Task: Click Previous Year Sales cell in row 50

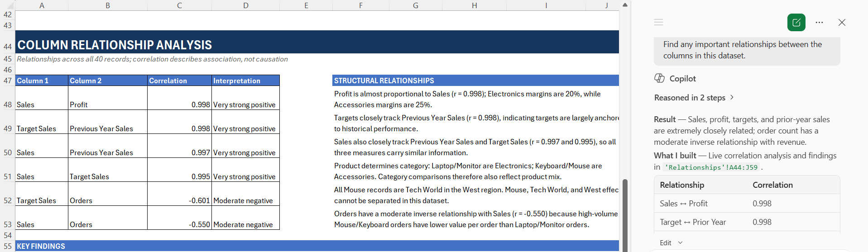Action: tap(108, 146)
